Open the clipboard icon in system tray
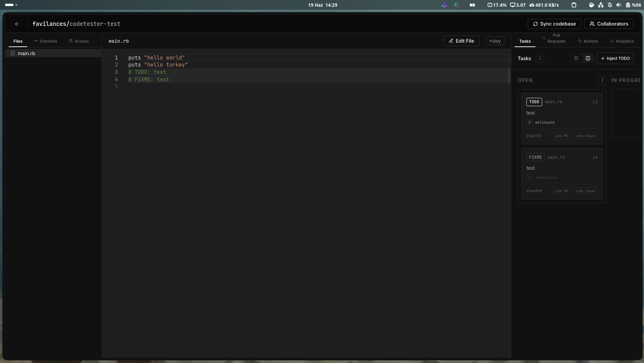This screenshot has width=644, height=363. click(x=574, y=5)
